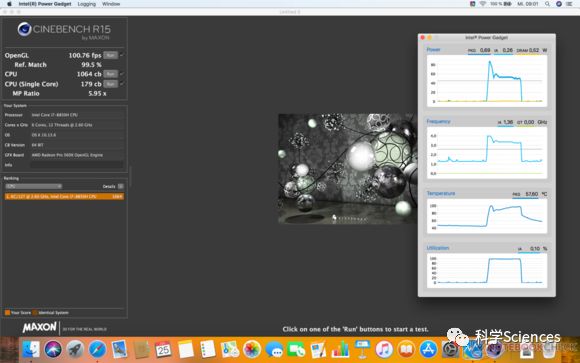Click the Temperature graph in Power Gadget
Screen dimensions: 580x363
pos(487,216)
